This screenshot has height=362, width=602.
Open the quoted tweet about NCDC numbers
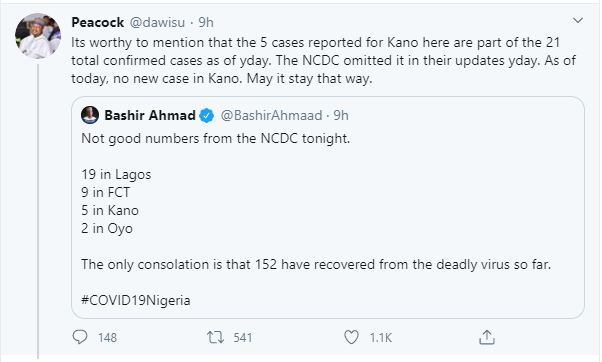pos(328,207)
